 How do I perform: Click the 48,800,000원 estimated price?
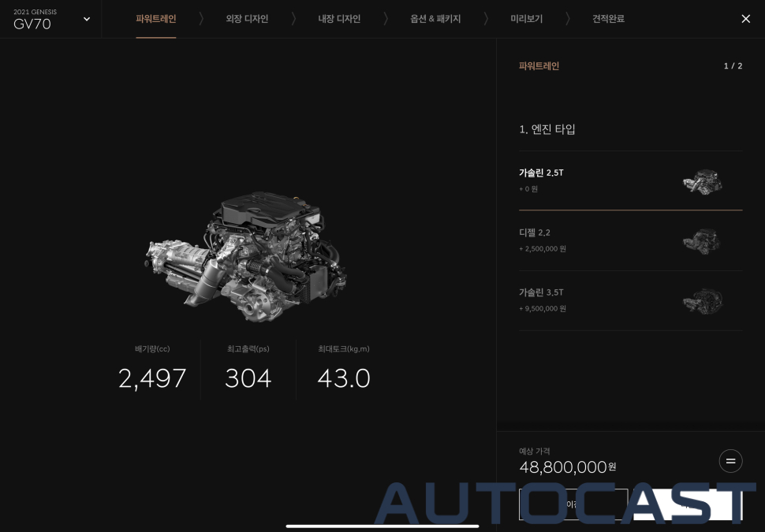coord(567,467)
